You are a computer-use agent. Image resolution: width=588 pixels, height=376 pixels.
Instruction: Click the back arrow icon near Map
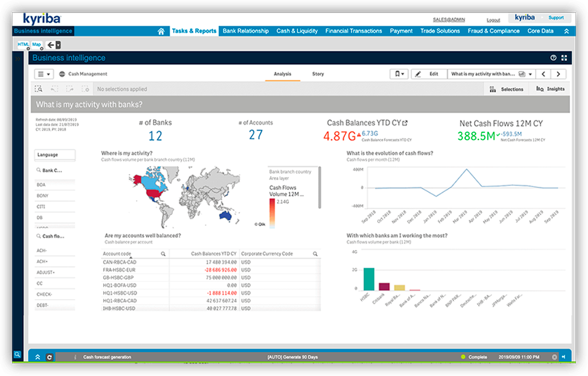[51, 45]
